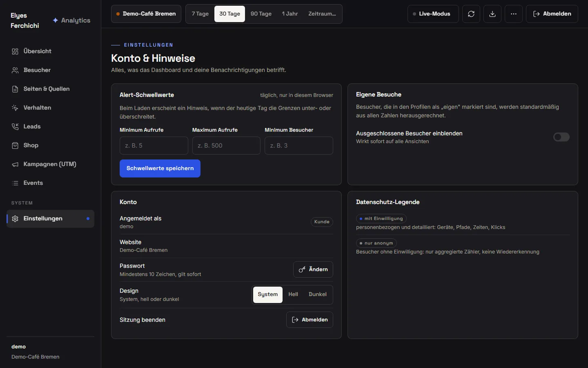Screen dimensions: 588x368
Task: Click the Einstellungen gear icon
Action: pos(15,219)
